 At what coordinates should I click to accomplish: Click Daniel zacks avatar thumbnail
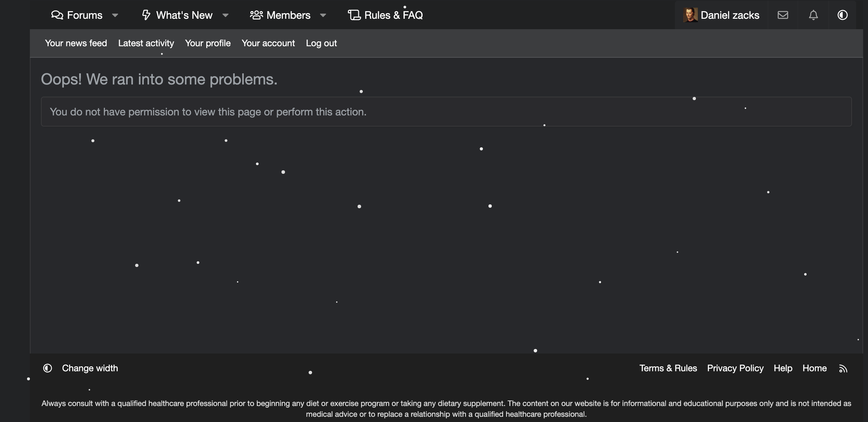(690, 15)
